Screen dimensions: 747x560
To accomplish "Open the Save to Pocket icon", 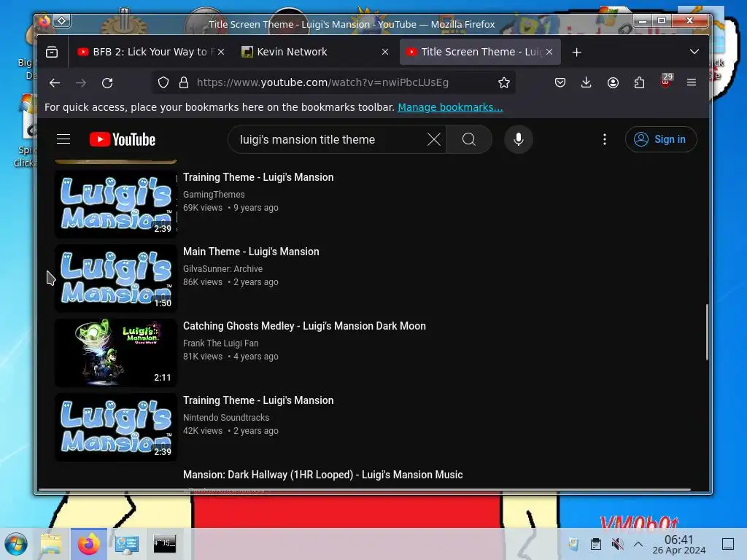I will [x=560, y=83].
